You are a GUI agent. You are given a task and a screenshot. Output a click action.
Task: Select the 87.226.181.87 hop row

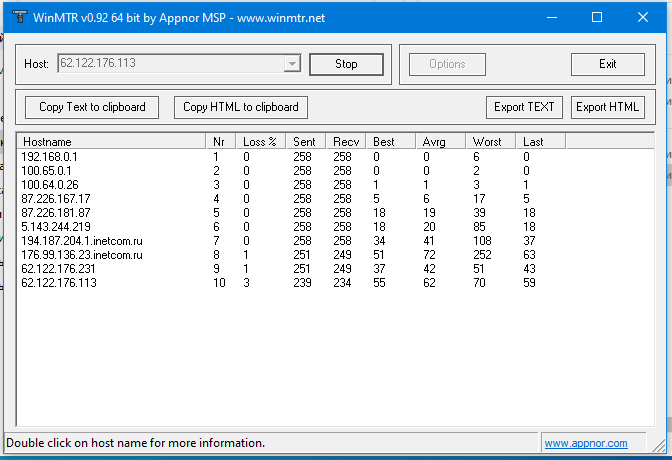[56, 213]
